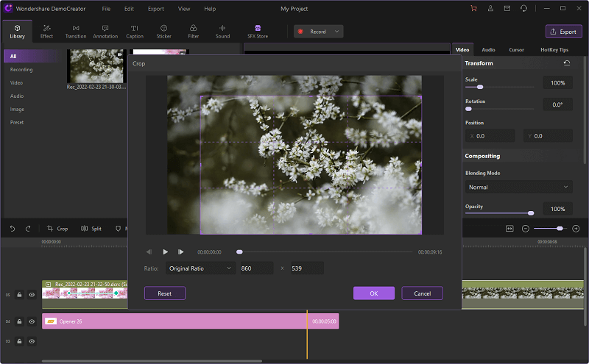Expand the Record dropdown arrow
The height and width of the screenshot is (364, 589).
click(x=337, y=32)
